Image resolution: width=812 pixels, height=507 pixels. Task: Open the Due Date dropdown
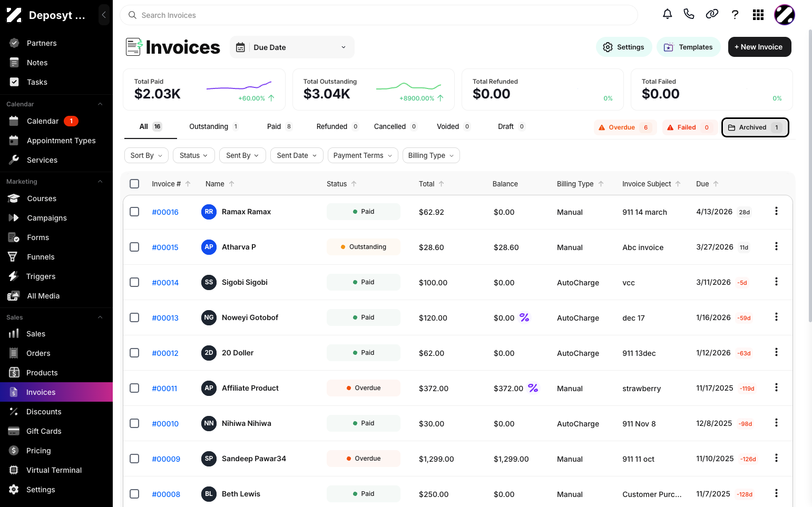pos(292,47)
